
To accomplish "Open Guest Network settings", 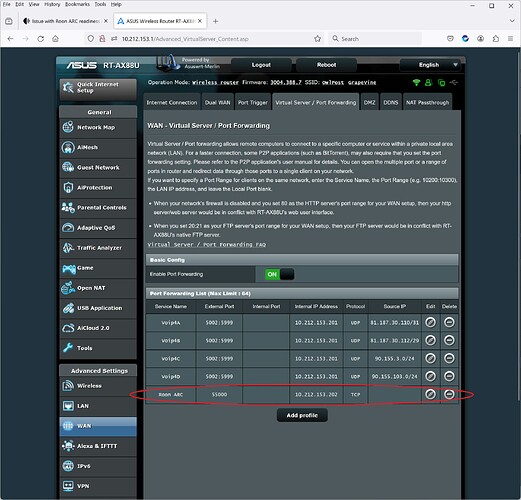I will (x=98, y=167).
